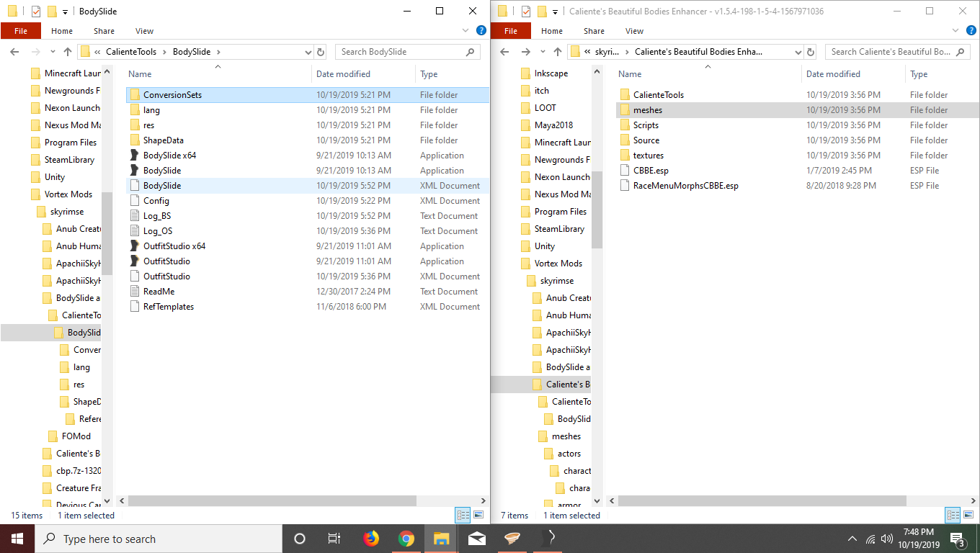Select Vortex Mods in BodySlide navigation pane
The width and height of the screenshot is (980, 553).
(x=68, y=194)
